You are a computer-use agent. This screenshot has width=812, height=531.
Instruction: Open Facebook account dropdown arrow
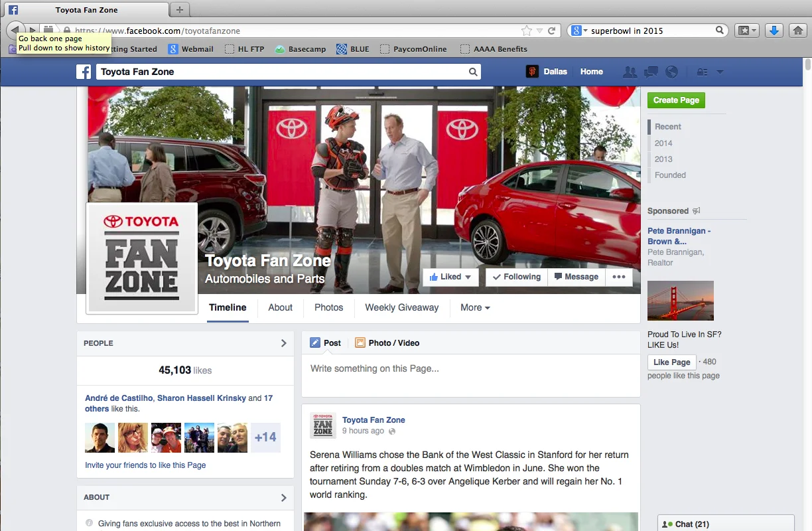[x=720, y=72]
